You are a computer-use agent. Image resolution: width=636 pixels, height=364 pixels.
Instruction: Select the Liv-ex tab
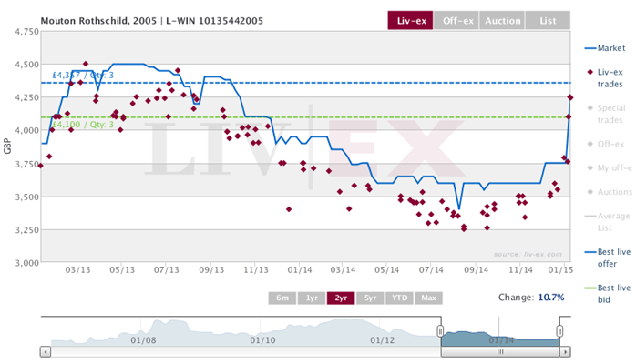coord(410,21)
